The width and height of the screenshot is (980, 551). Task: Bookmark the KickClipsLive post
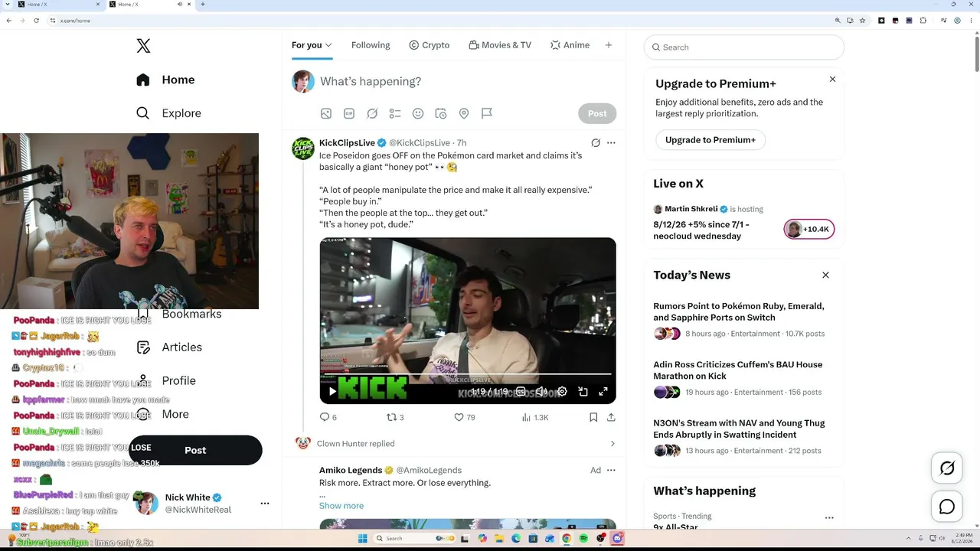pyautogui.click(x=593, y=417)
